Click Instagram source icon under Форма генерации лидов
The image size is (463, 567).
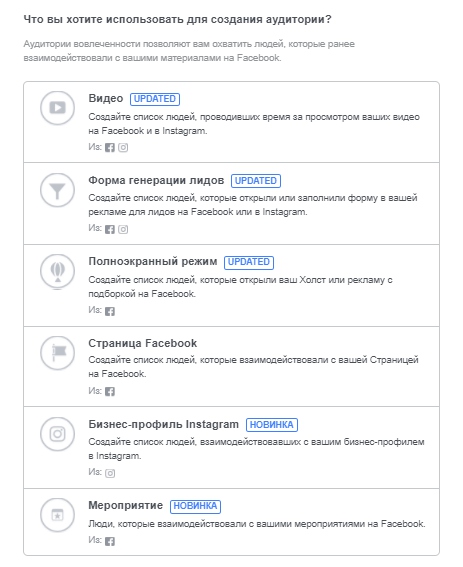click(123, 229)
